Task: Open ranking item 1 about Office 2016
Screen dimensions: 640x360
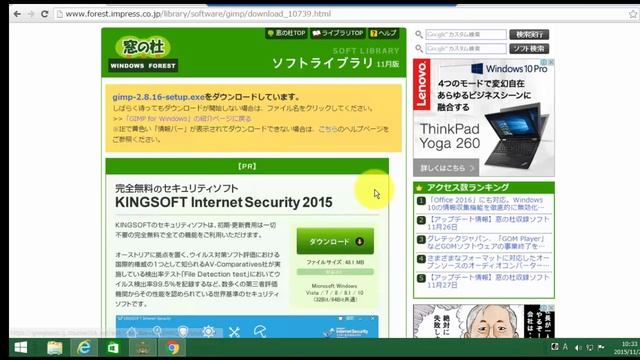Action: click(x=485, y=204)
